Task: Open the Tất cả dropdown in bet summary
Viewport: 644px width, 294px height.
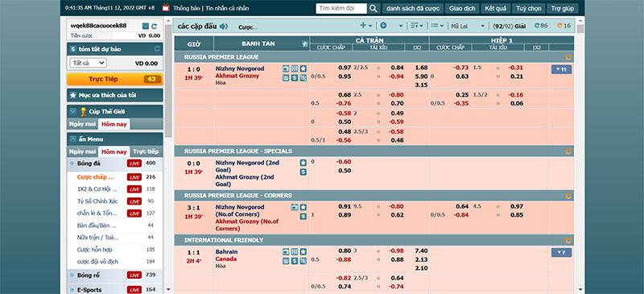Action: pyautogui.click(x=88, y=63)
